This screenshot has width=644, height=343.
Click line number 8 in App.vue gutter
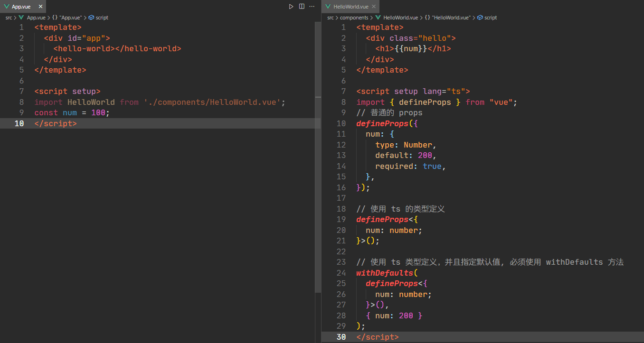click(21, 102)
